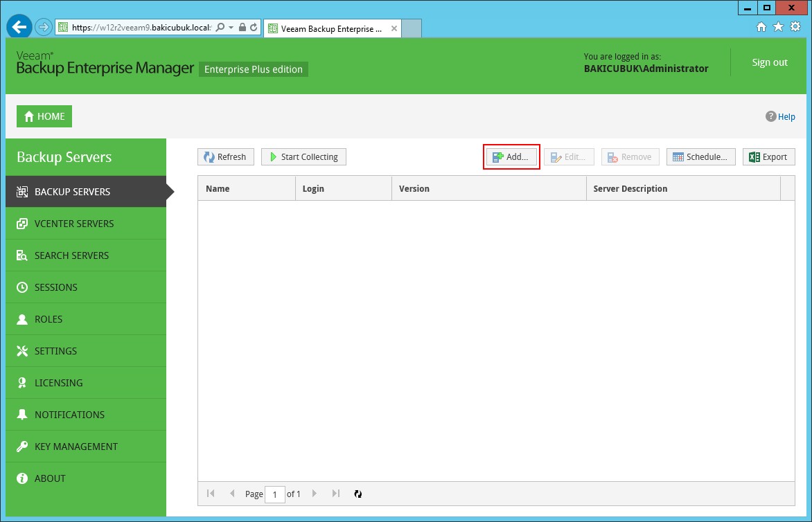Go to the HOME page
Image resolution: width=812 pixels, height=522 pixels.
click(x=44, y=116)
